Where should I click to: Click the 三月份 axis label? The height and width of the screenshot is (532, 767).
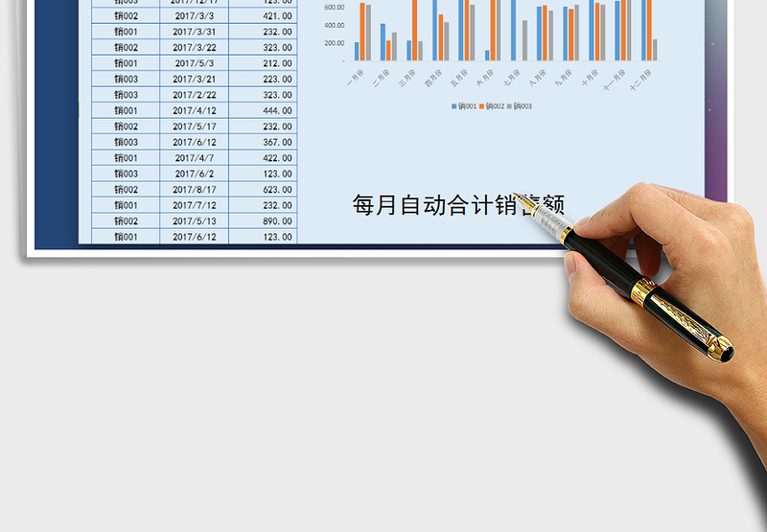point(407,78)
